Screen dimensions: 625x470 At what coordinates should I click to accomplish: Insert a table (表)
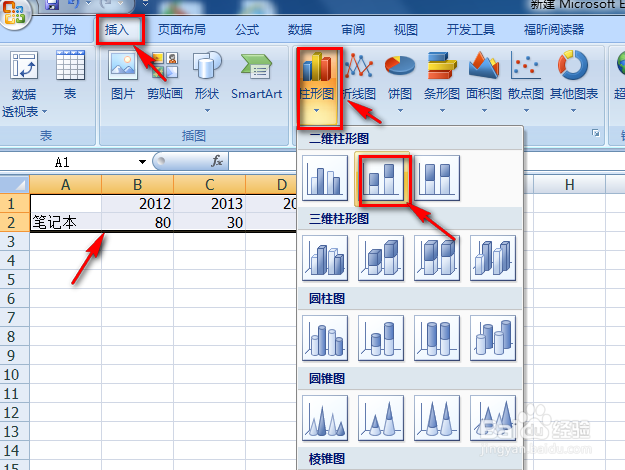click(70, 75)
